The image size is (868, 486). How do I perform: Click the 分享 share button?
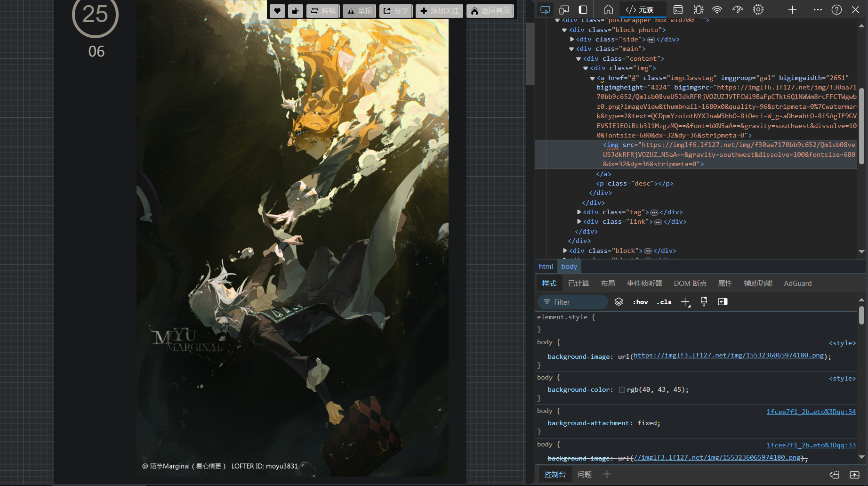[396, 11]
